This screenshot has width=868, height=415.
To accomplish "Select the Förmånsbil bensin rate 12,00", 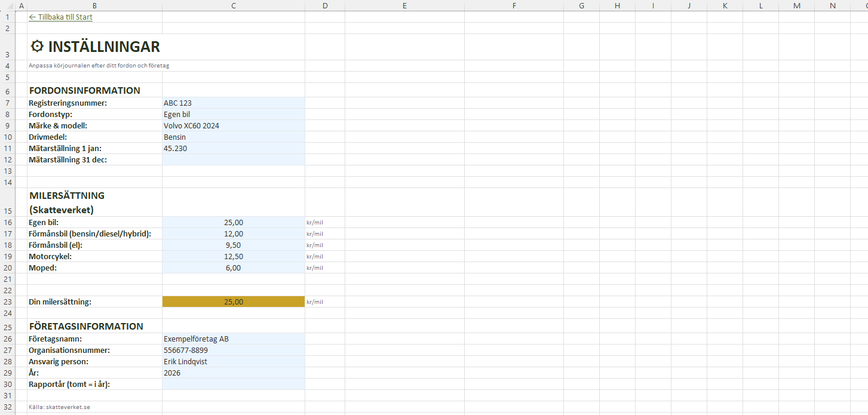I will coord(234,234).
